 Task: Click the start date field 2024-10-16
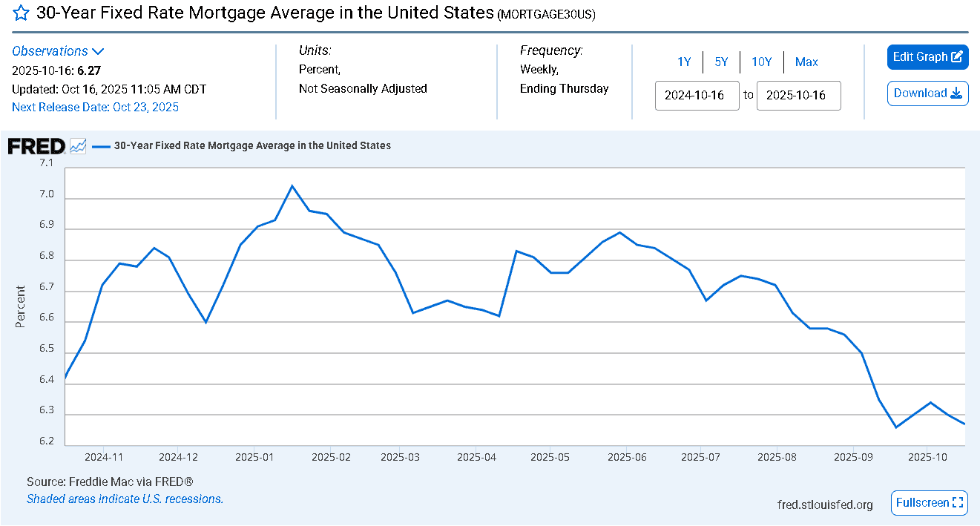[x=697, y=96]
